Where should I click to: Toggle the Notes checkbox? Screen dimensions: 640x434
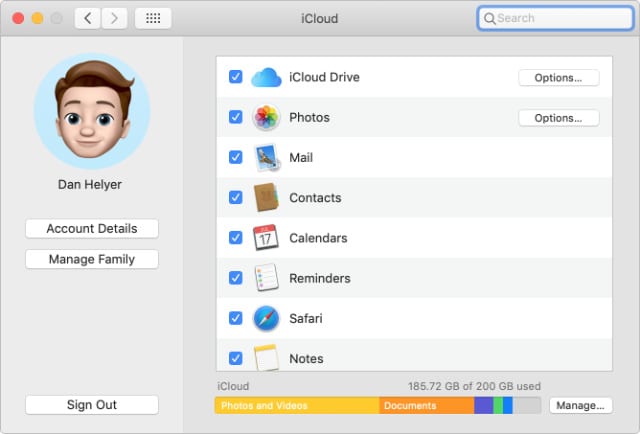click(x=236, y=358)
